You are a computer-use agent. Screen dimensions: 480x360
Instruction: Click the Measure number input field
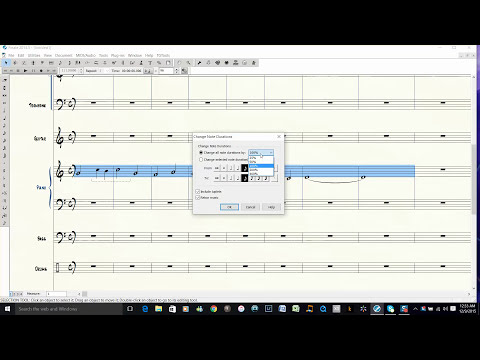click(56, 294)
